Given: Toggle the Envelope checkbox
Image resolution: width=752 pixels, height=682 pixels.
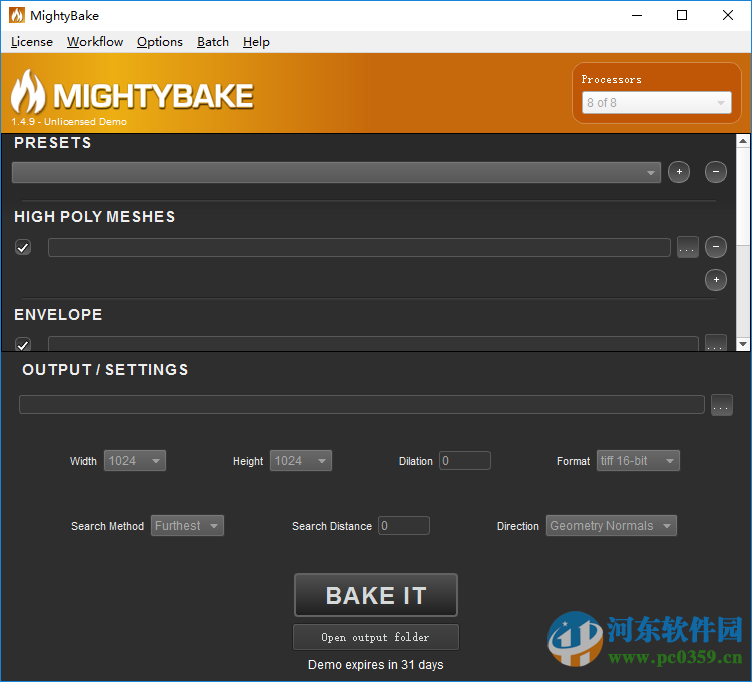Looking at the screenshot, I should tap(23, 344).
